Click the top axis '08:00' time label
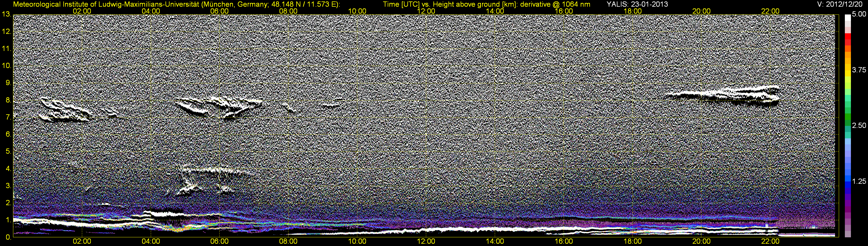The width and height of the screenshot is (868, 246). (x=289, y=11)
